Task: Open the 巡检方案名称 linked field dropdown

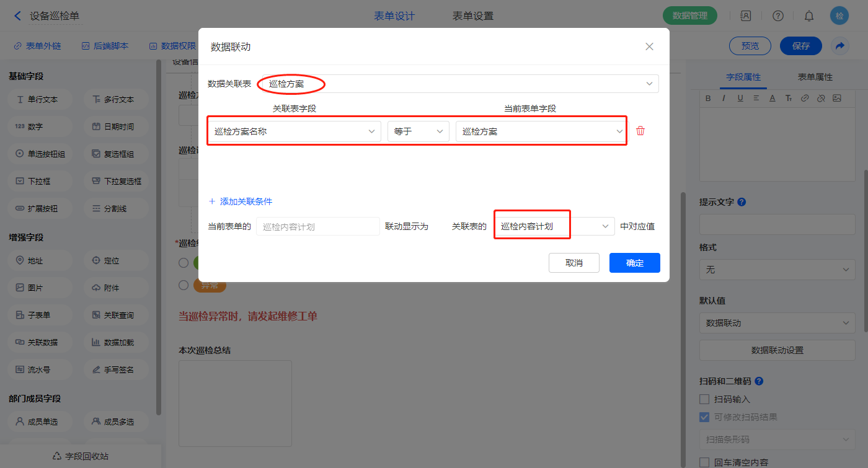Action: click(x=294, y=131)
